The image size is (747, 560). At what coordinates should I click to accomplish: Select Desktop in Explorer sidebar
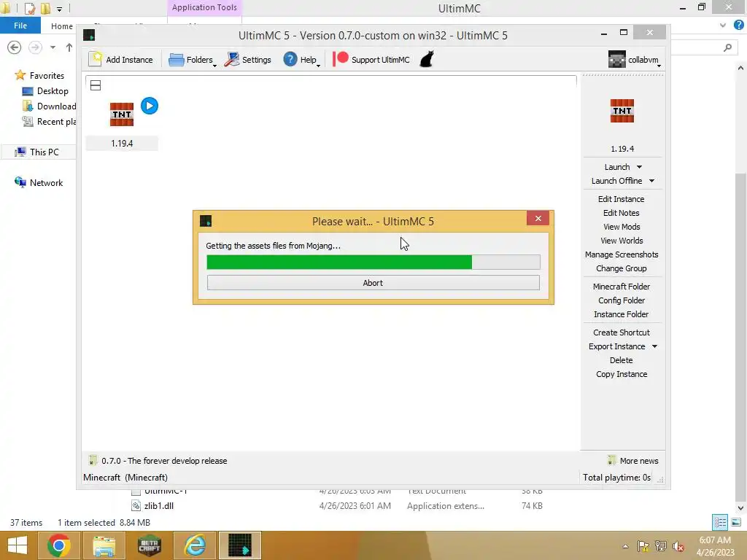coord(46,91)
